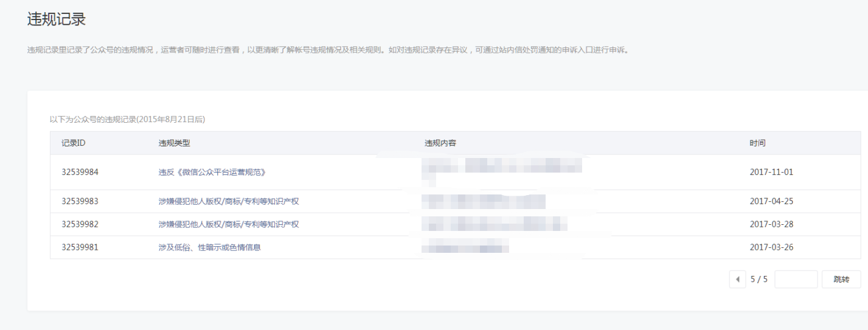This screenshot has width=868, height=330.
Task: Select record ID 32539984
Action: coord(80,172)
